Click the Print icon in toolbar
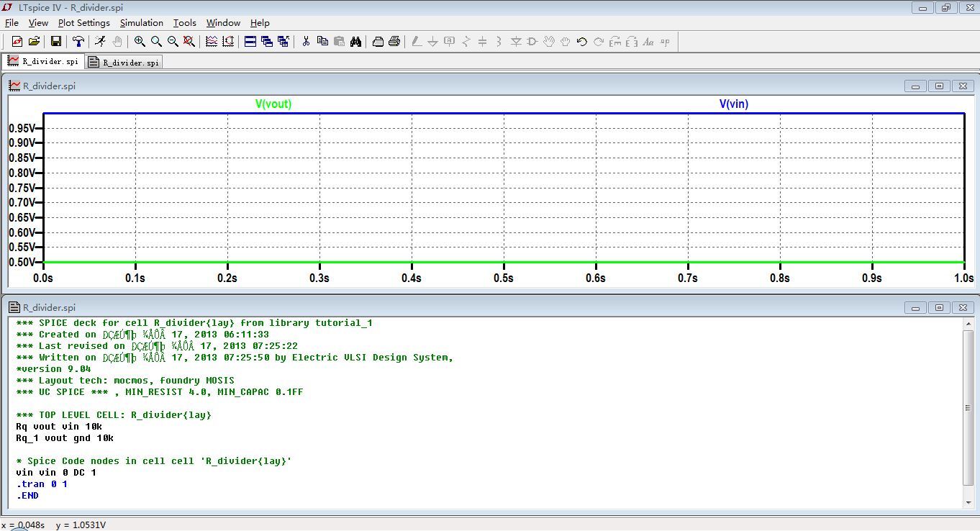 coord(394,42)
